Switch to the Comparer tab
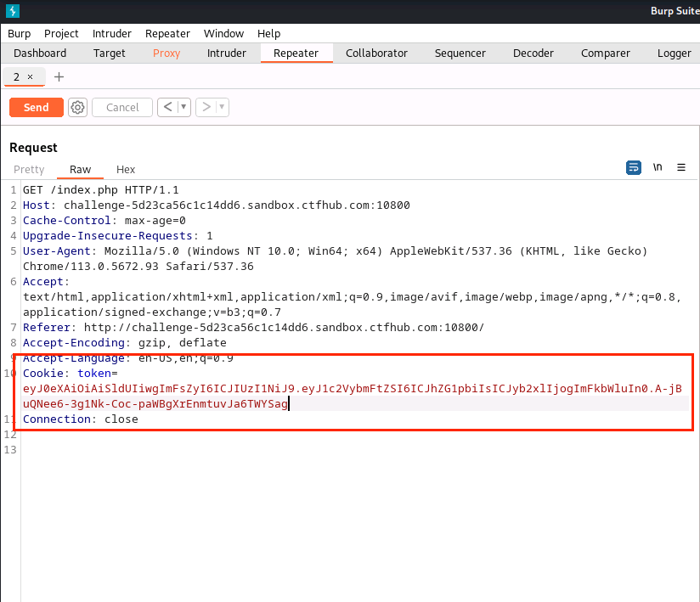The height and width of the screenshot is (602, 700). [606, 53]
